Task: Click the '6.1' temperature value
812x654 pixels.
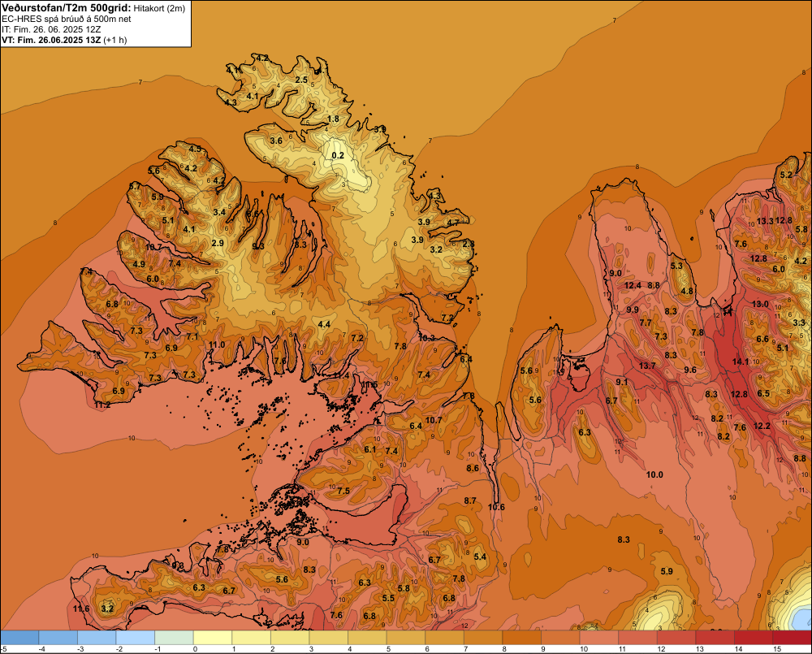Action: [369, 449]
